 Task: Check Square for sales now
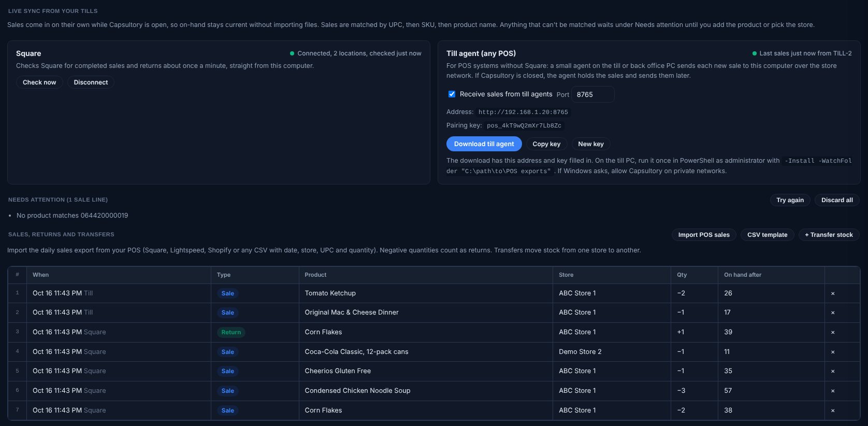[x=39, y=82]
